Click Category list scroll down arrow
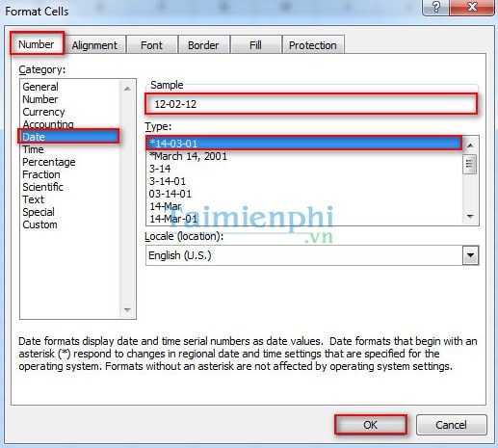 [127, 310]
